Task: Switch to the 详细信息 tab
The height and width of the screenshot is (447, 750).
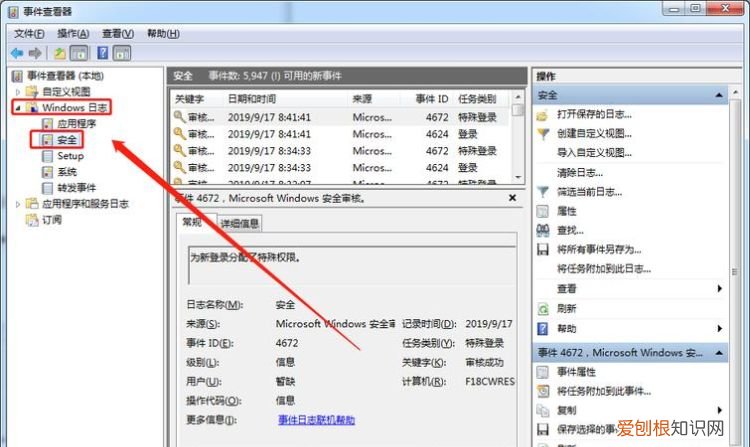Action: click(240, 223)
